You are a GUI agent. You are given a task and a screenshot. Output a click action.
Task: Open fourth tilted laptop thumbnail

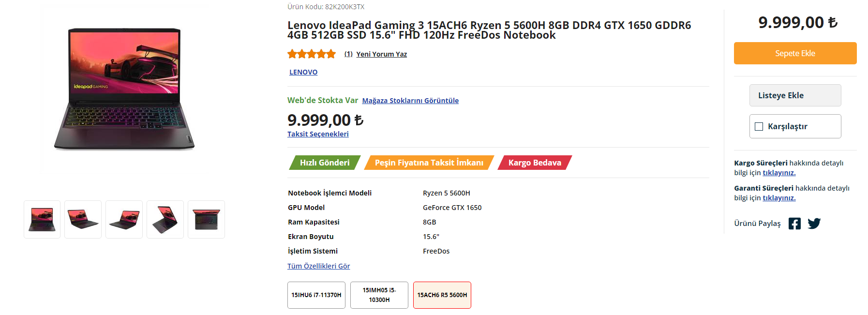pyautogui.click(x=165, y=219)
